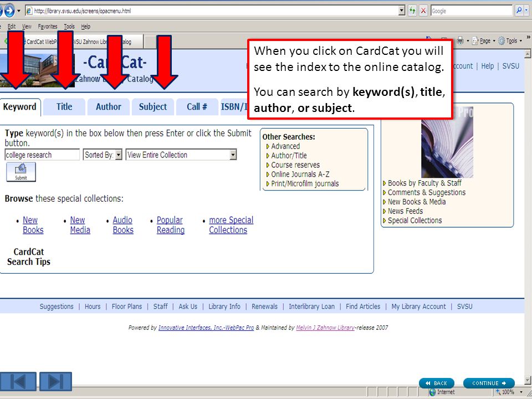Open the View menu
Image resolution: width=532 pixels, height=399 pixels.
pos(27,27)
